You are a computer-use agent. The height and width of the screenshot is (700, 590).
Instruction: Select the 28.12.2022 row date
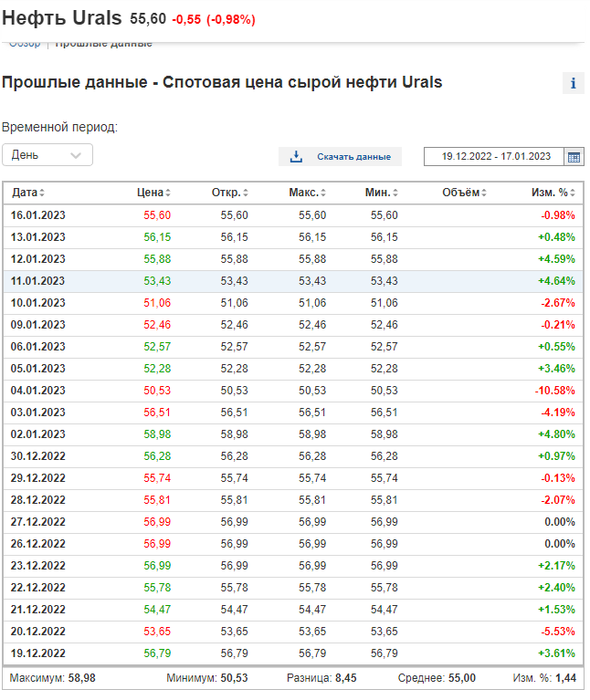click(x=38, y=499)
